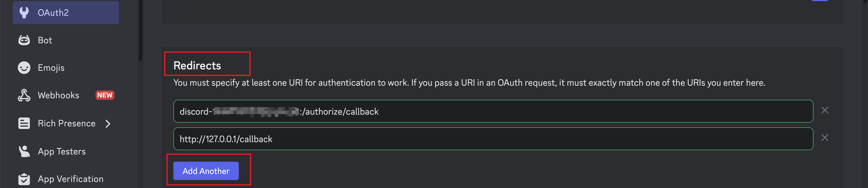Screen dimensions: 868x188
Task: Click the Add Another button
Action: click(206, 171)
